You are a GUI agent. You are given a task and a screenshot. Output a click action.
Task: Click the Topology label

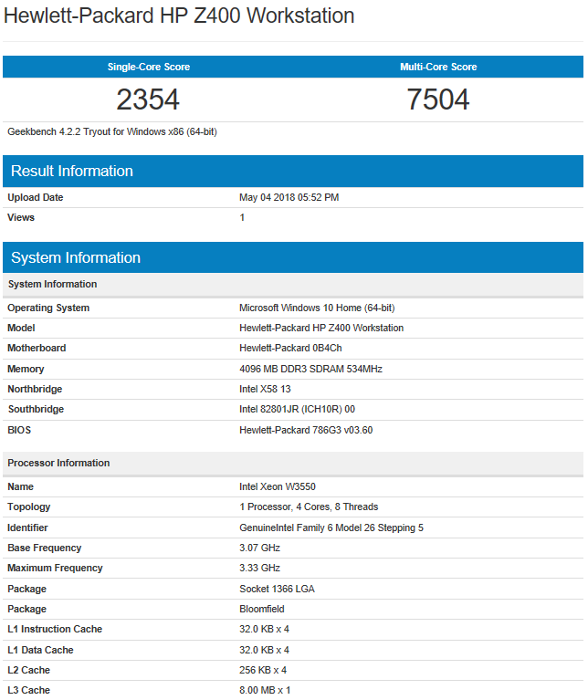click(x=29, y=507)
